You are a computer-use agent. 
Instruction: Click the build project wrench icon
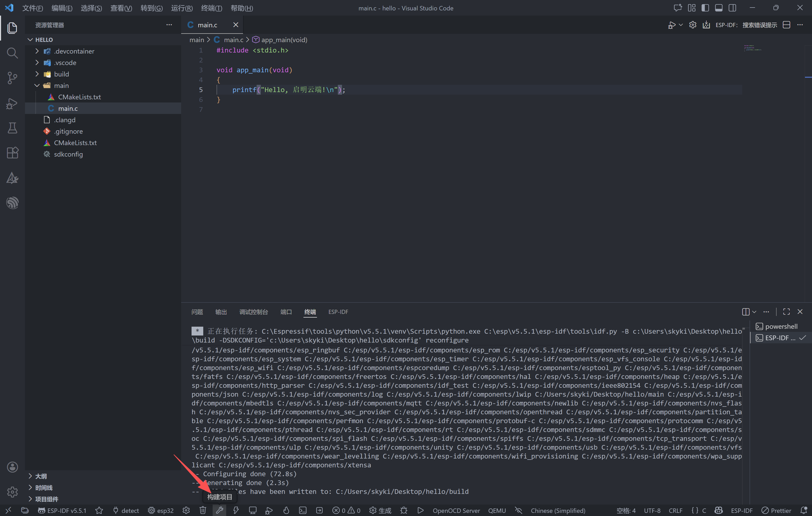tap(219, 510)
